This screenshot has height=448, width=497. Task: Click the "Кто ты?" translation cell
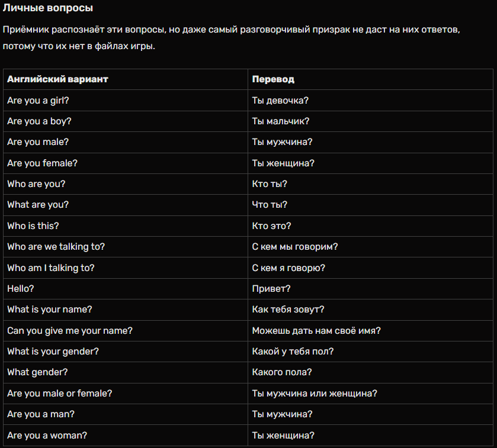(x=270, y=184)
